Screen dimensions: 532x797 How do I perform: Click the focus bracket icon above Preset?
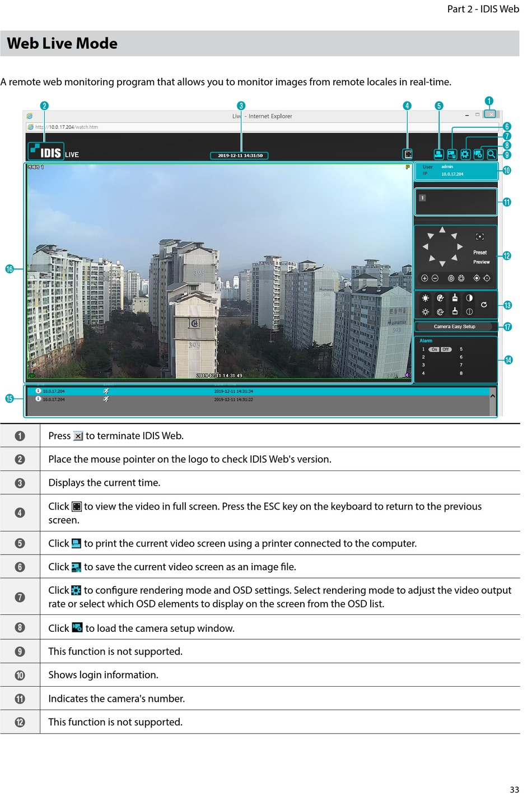[480, 236]
